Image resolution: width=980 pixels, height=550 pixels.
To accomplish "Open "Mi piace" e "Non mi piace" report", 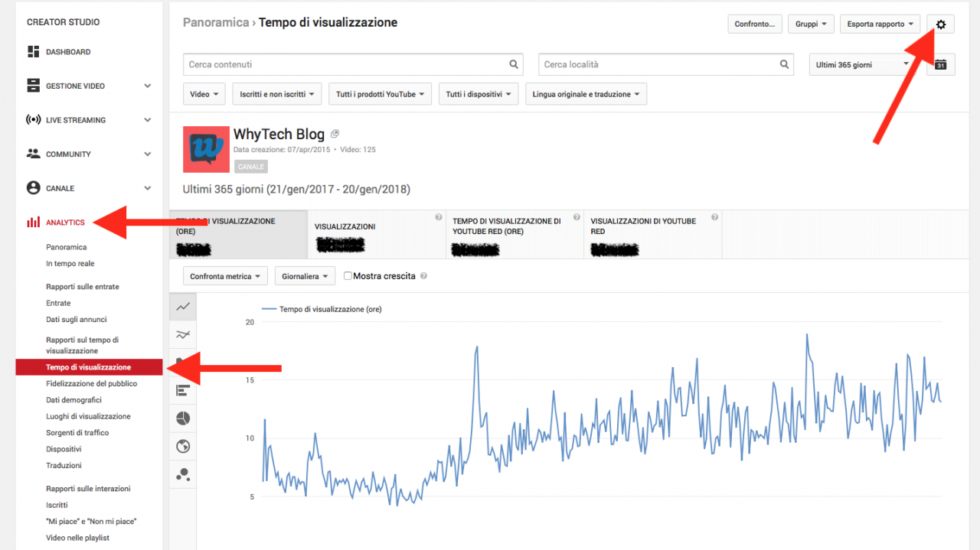I will click(91, 522).
